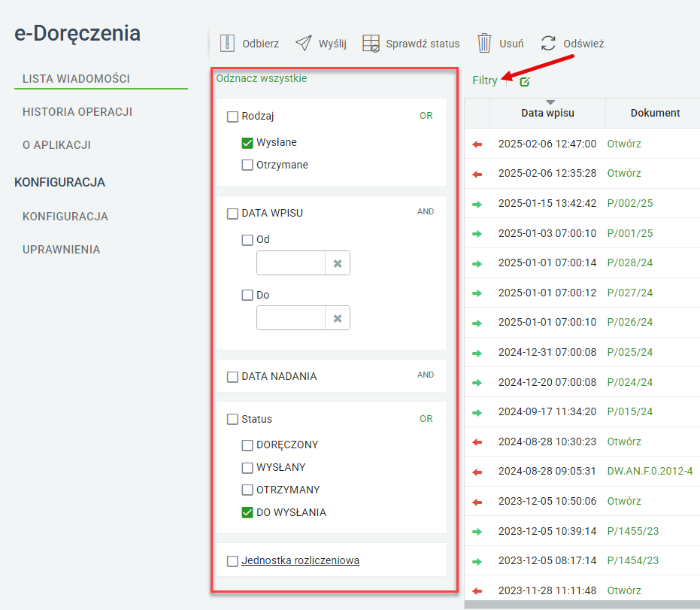Open document P/015/24
700x610 pixels.
point(630,411)
